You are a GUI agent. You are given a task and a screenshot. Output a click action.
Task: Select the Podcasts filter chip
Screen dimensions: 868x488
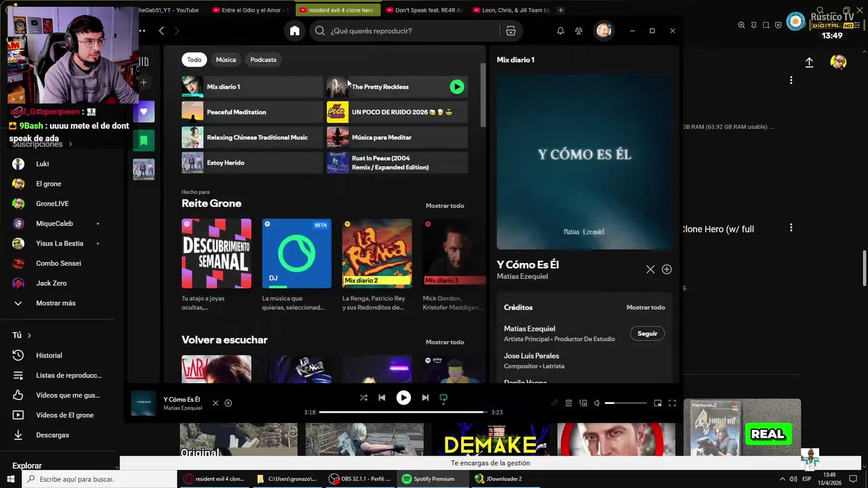(263, 60)
